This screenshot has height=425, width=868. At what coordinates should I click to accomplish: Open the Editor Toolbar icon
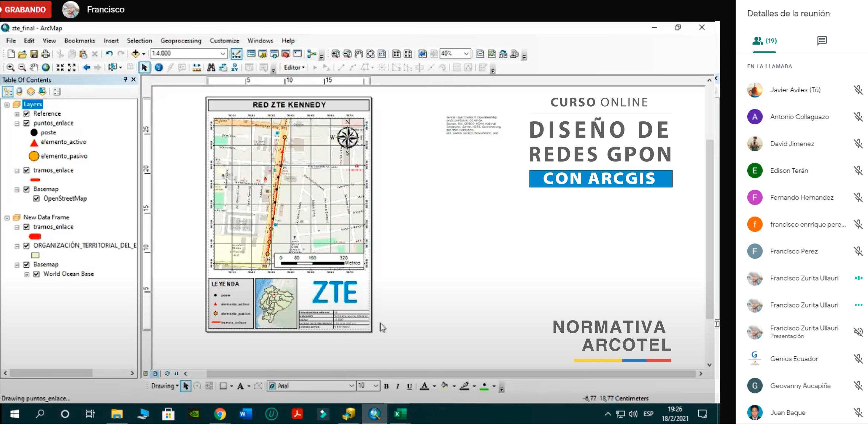click(236, 54)
